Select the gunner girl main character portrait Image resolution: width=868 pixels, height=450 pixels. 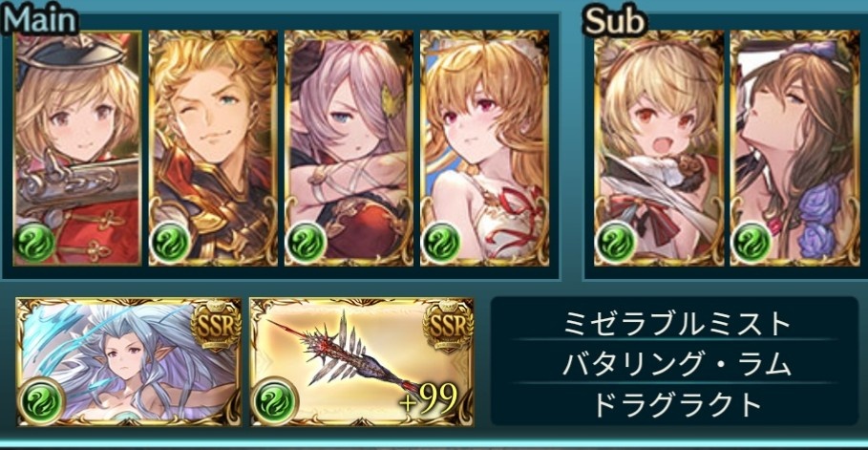pyautogui.click(x=77, y=148)
